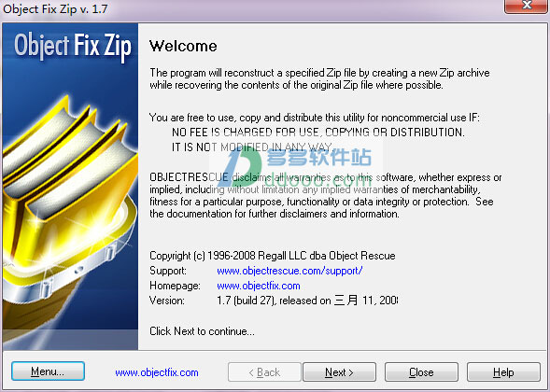Viewport: 550px width, 392px height.
Task: Open the Menu... button
Action: point(48,371)
